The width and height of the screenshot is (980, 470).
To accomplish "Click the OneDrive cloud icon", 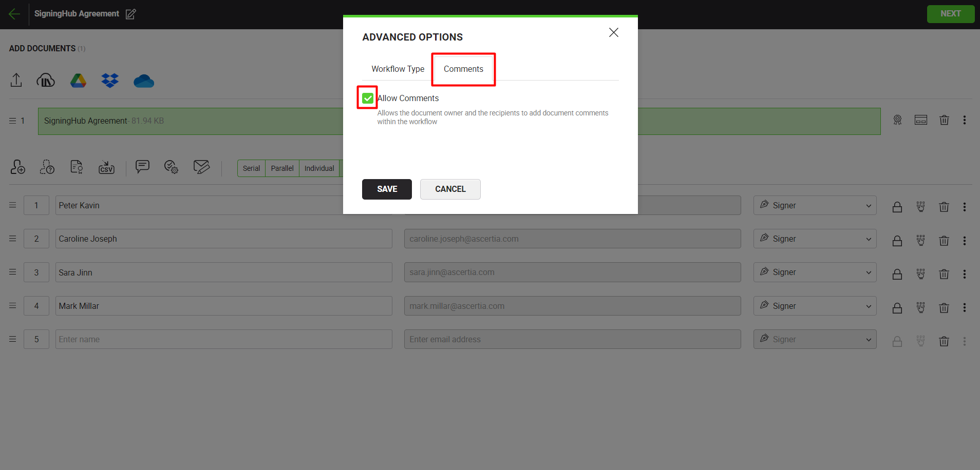I will coord(144,81).
